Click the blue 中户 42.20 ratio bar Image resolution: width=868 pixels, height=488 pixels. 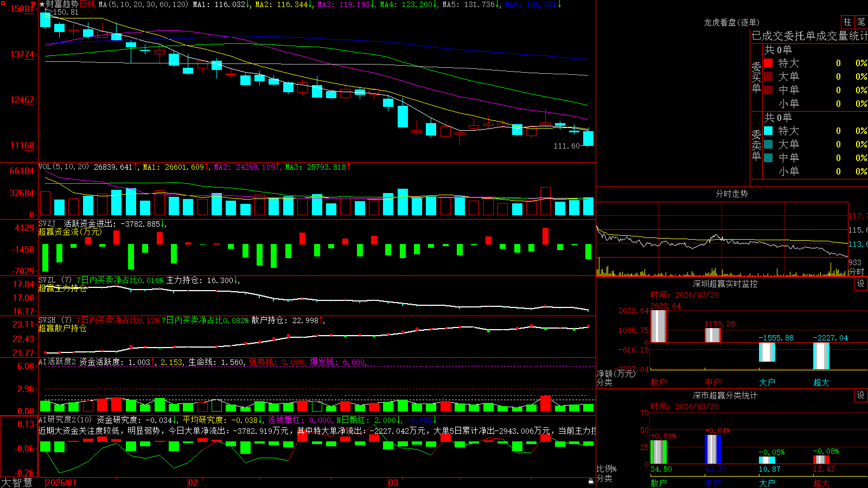(713, 449)
